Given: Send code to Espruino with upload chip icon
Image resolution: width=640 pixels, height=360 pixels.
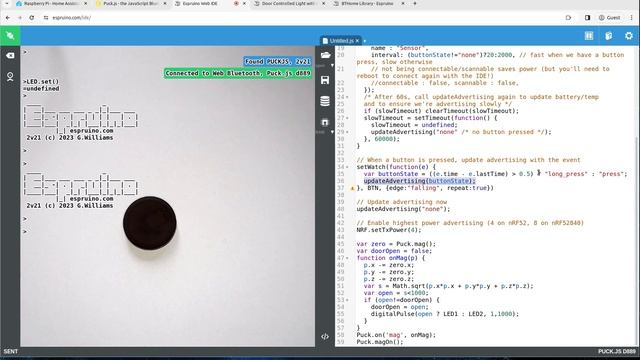Looking at the screenshot, I should (325, 122).
